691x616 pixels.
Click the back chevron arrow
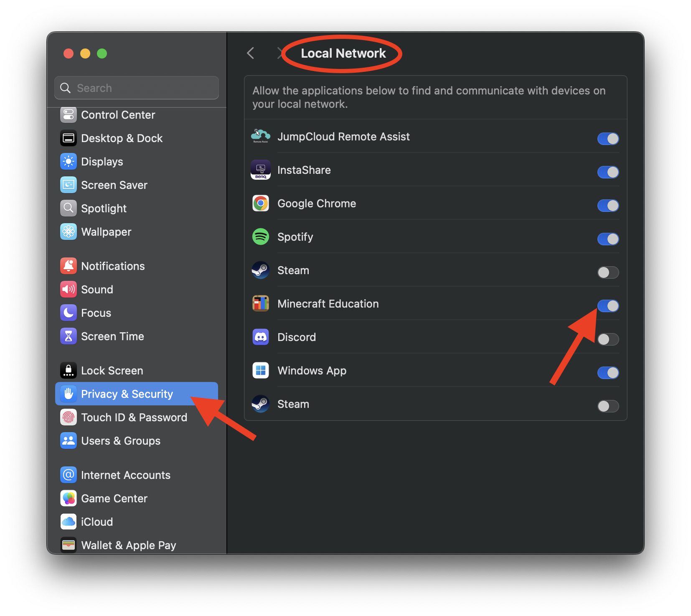coord(250,53)
